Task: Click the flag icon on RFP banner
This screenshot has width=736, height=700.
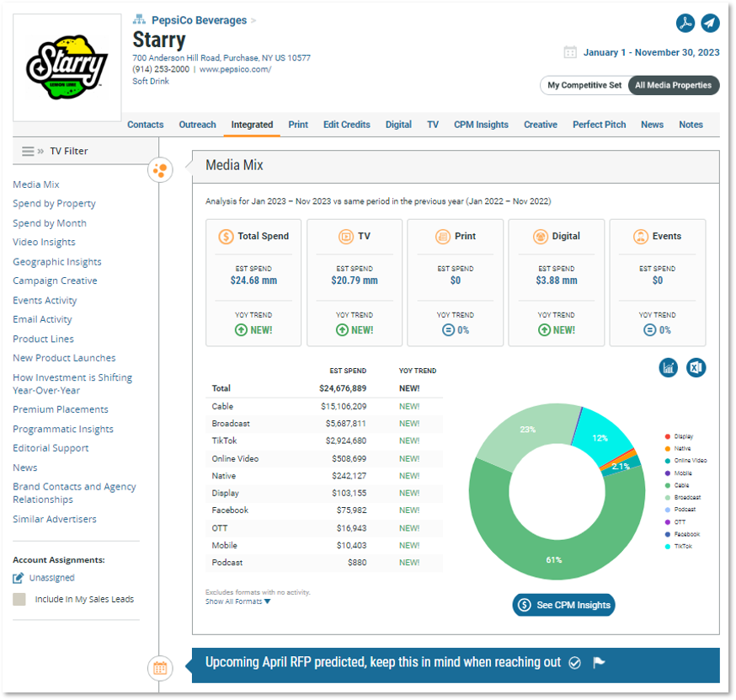Action: coord(599,662)
